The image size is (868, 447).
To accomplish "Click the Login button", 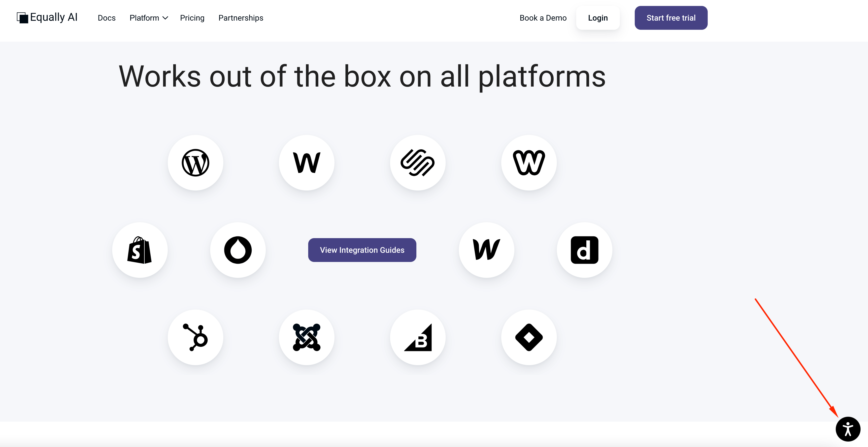I will pyautogui.click(x=598, y=18).
